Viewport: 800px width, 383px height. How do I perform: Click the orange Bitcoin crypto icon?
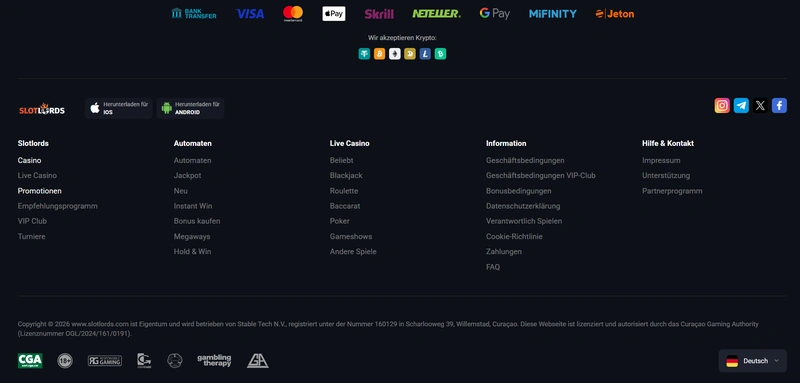(x=380, y=54)
